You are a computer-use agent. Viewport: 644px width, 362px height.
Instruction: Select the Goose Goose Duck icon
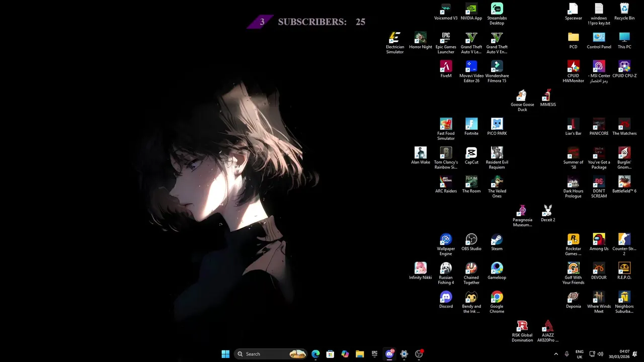click(x=522, y=101)
